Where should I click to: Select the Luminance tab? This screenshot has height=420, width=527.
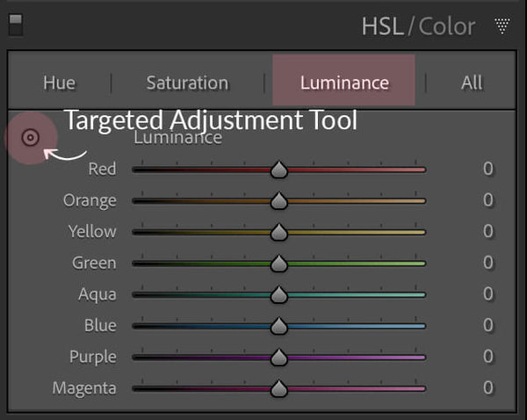point(344,83)
